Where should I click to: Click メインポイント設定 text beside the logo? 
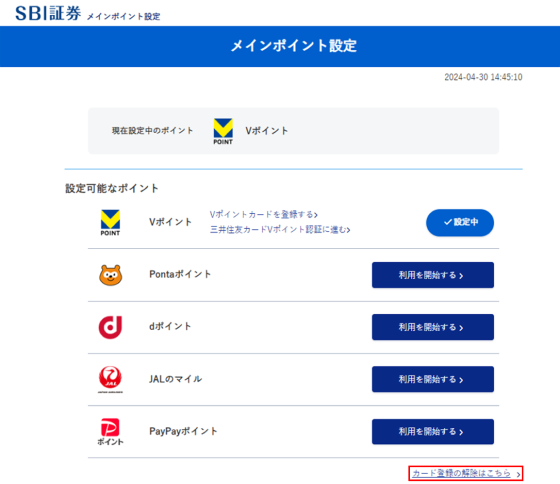coord(124,16)
